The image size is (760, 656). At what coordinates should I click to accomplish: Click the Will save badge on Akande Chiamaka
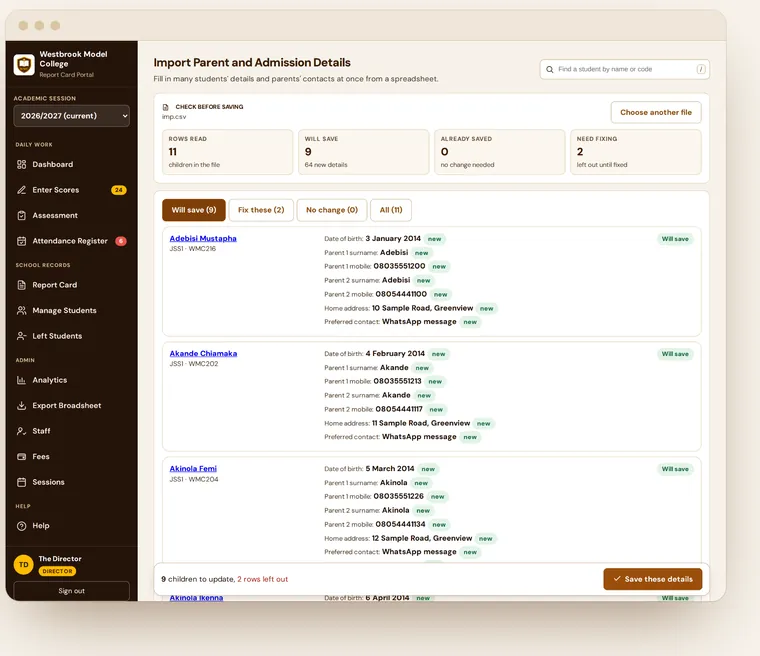click(675, 354)
